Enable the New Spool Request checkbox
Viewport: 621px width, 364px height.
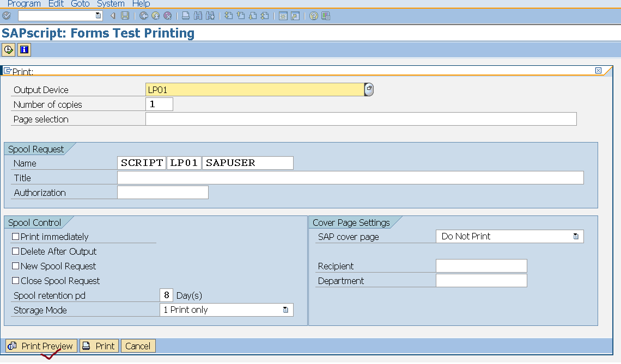point(15,266)
